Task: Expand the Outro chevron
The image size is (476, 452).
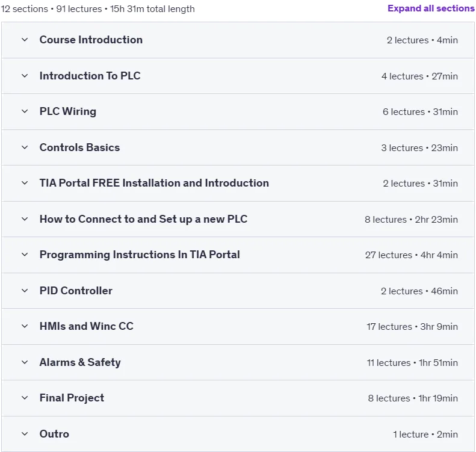Action: tap(25, 434)
